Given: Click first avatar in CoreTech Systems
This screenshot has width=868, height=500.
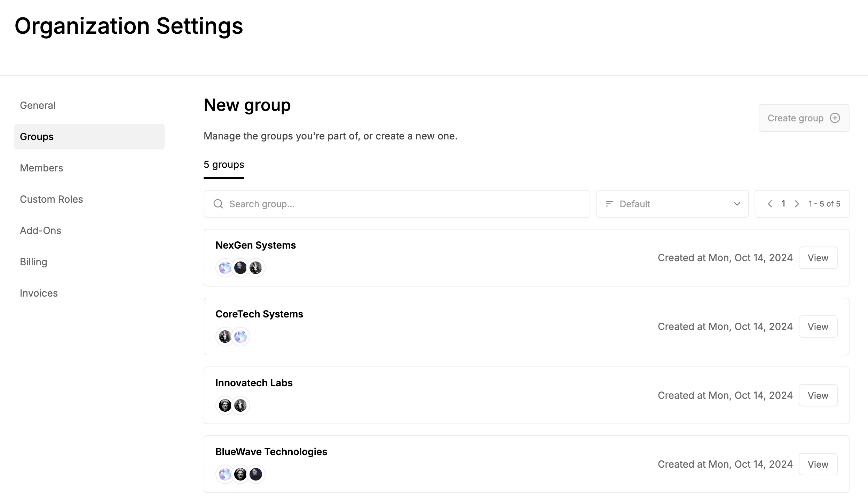Looking at the screenshot, I should (225, 337).
